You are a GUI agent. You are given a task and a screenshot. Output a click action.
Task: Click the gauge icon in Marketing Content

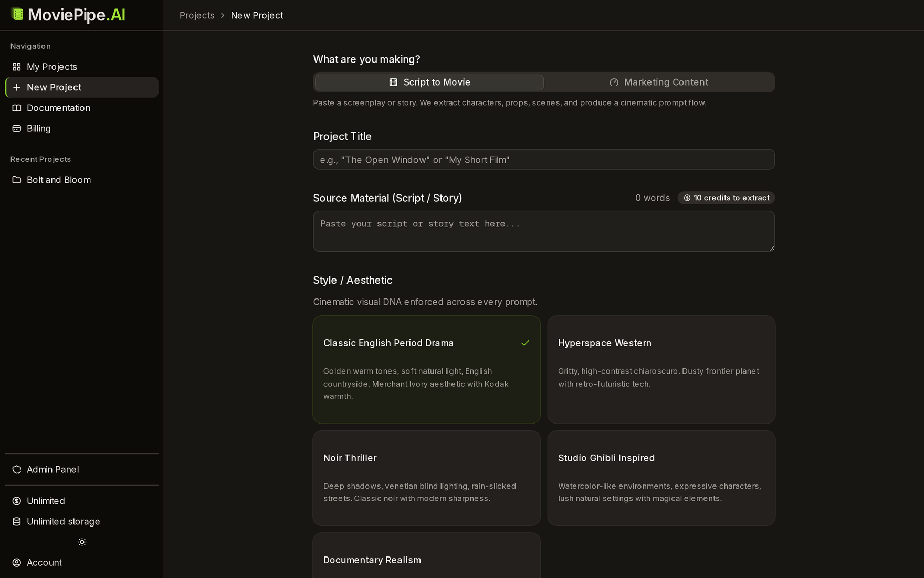pos(614,82)
